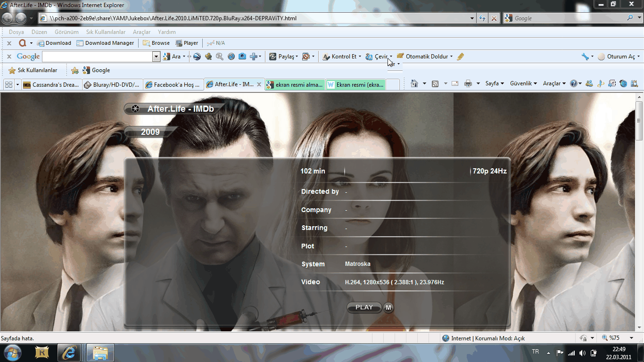Click the volume speaker tray icon
The width and height of the screenshot is (644, 362).
pos(583,353)
